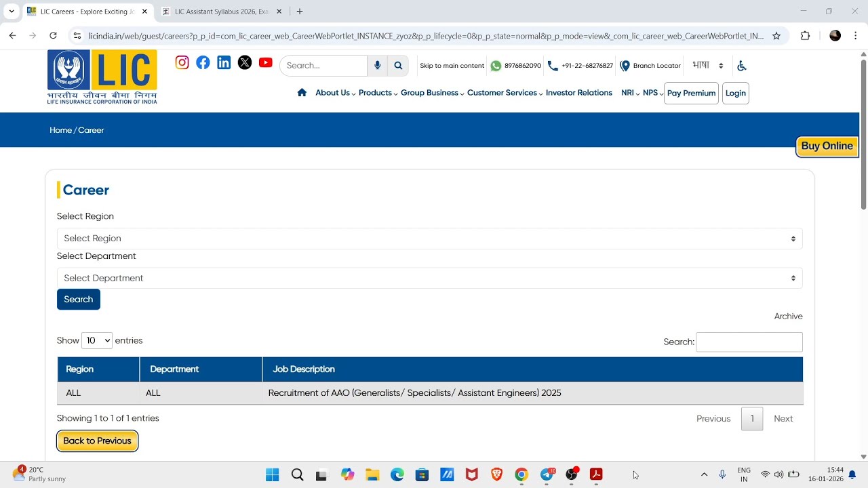Open Microsoft Edge from taskbar
Image resolution: width=868 pixels, height=488 pixels.
(x=397, y=474)
